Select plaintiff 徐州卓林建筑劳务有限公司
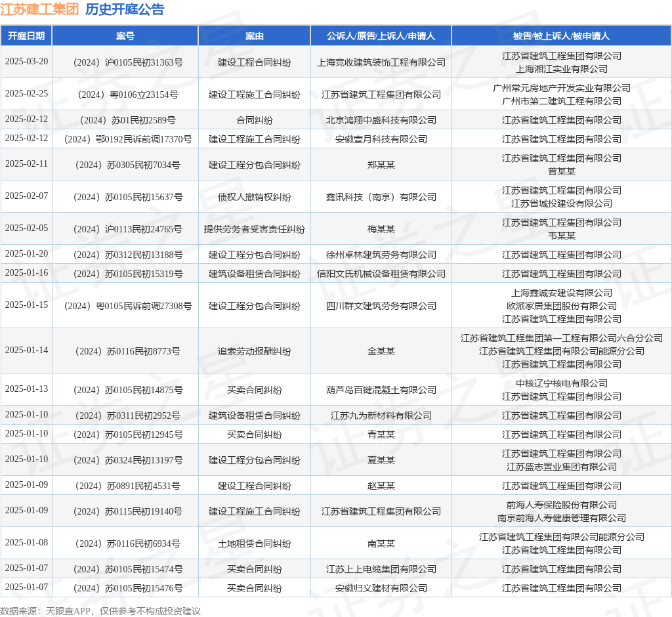672x617 pixels. [x=381, y=255]
